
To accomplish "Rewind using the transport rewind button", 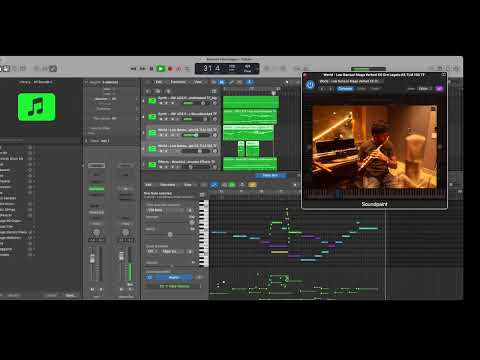I will [x=133, y=69].
